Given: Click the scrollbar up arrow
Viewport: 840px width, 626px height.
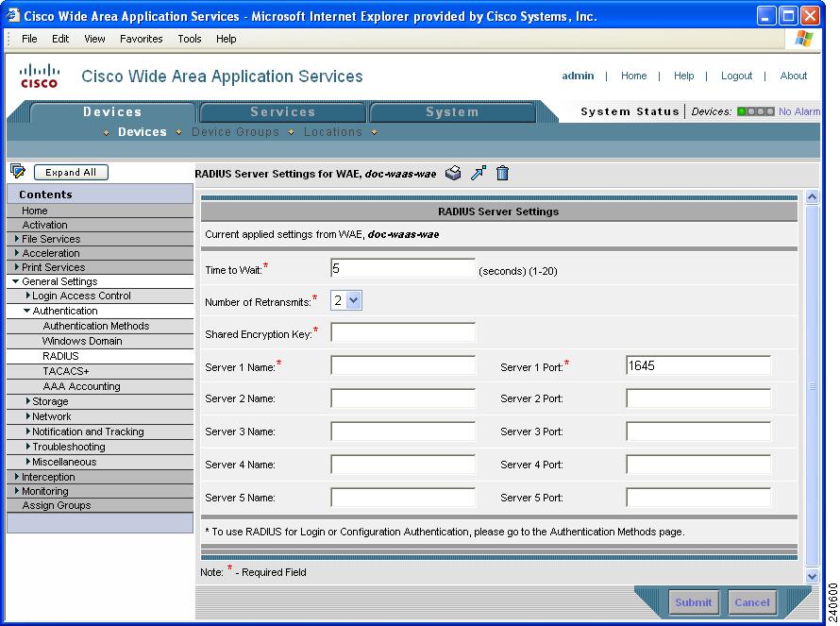Looking at the screenshot, I should point(812,196).
